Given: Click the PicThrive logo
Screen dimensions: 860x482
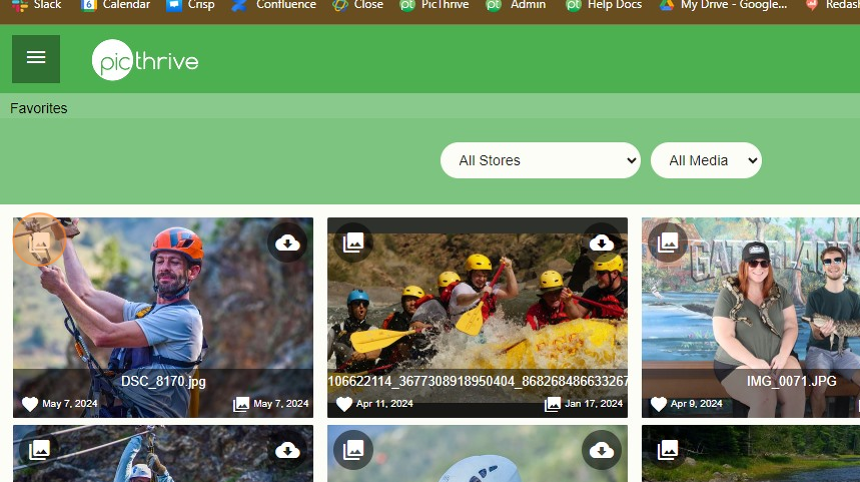Looking at the screenshot, I should coord(145,60).
